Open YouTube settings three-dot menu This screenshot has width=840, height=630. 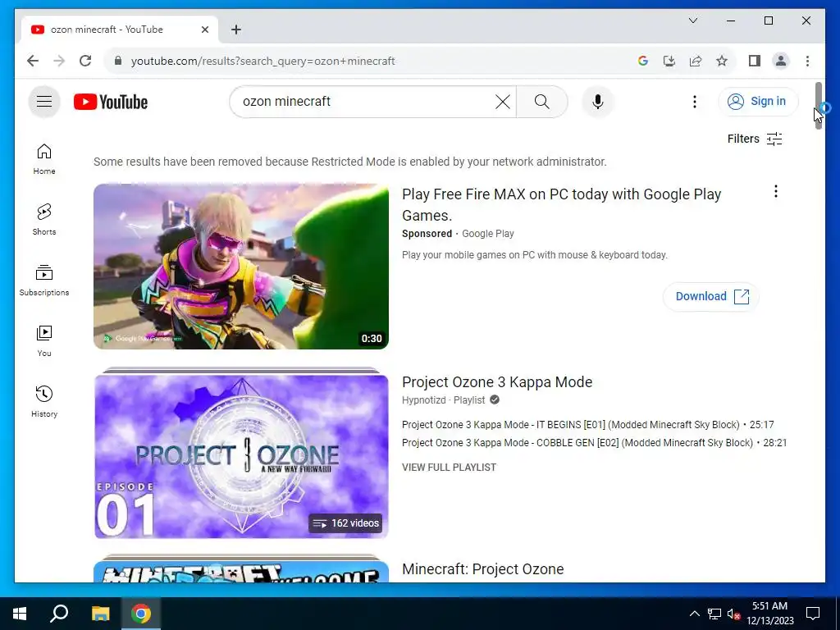pyautogui.click(x=694, y=102)
